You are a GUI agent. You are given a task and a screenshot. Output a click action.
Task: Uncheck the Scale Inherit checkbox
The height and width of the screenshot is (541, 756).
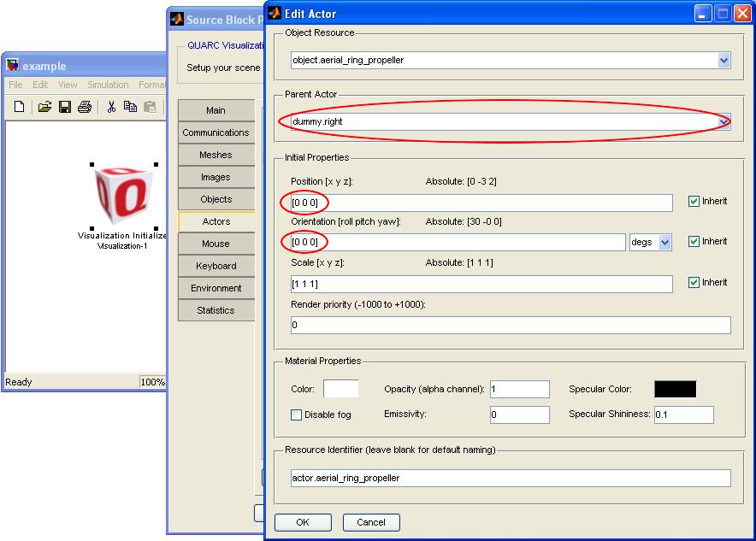(x=694, y=283)
